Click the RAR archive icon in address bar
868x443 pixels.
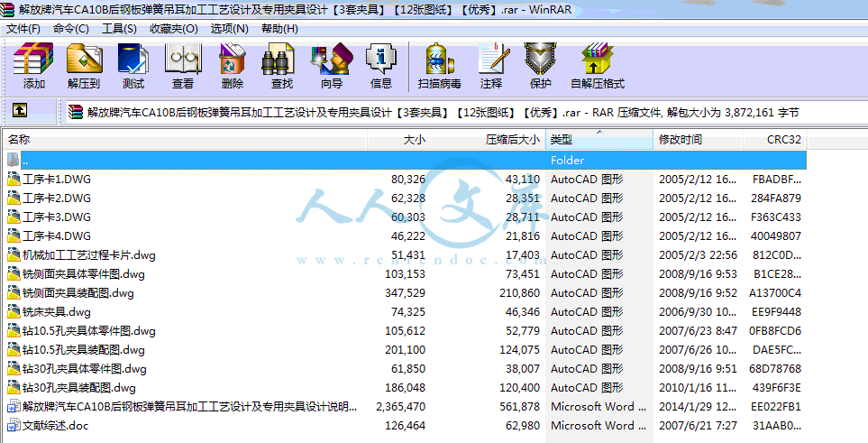[x=76, y=113]
